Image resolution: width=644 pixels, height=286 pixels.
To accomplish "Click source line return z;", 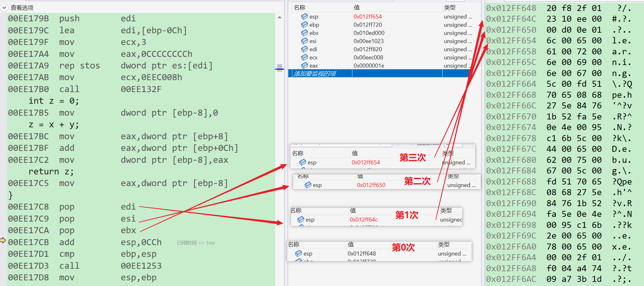I will click(x=51, y=172).
